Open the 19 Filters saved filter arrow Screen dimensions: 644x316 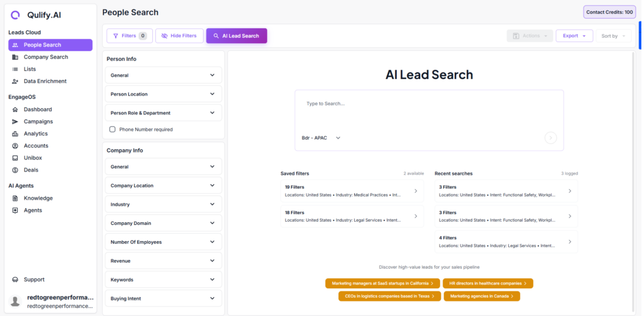pos(416,191)
